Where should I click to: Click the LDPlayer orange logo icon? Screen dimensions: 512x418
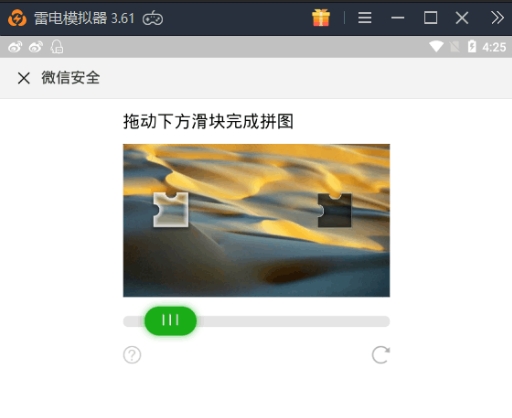[x=17, y=18]
